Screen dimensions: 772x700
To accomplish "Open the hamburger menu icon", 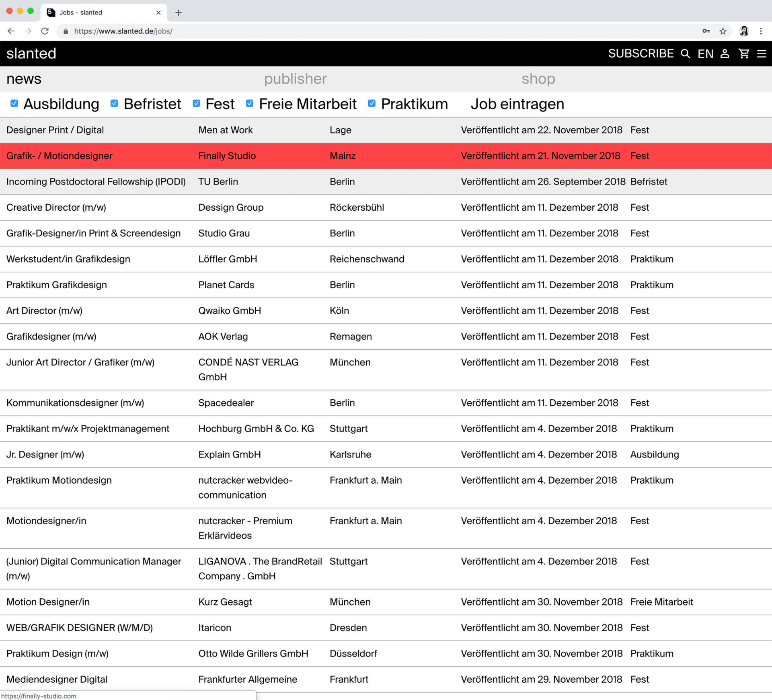I will coord(762,53).
